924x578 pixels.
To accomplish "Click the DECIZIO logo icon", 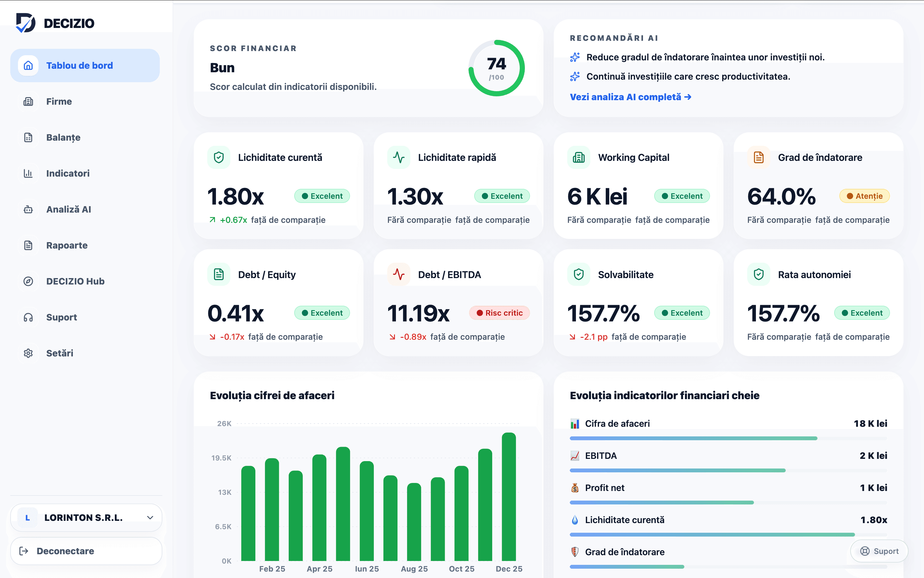I will (x=26, y=23).
